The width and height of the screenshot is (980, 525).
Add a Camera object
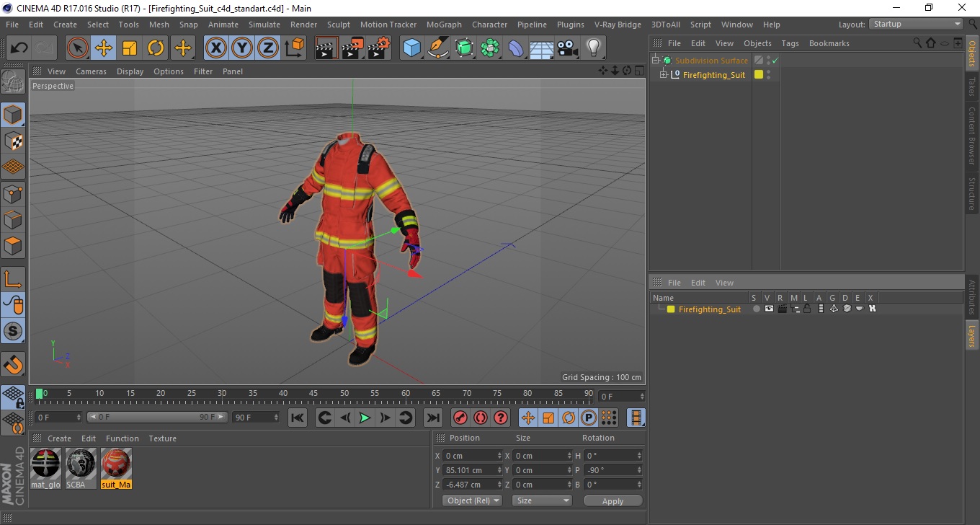[568, 48]
